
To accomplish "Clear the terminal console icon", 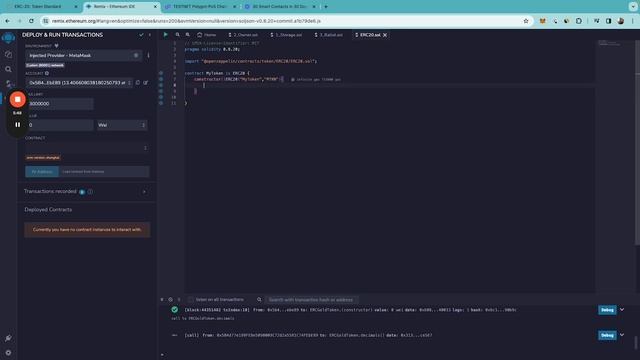I will (x=171, y=300).
